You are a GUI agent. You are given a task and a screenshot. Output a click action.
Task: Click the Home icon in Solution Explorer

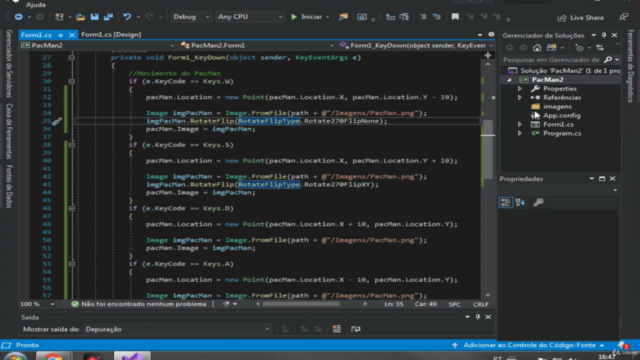(537, 48)
